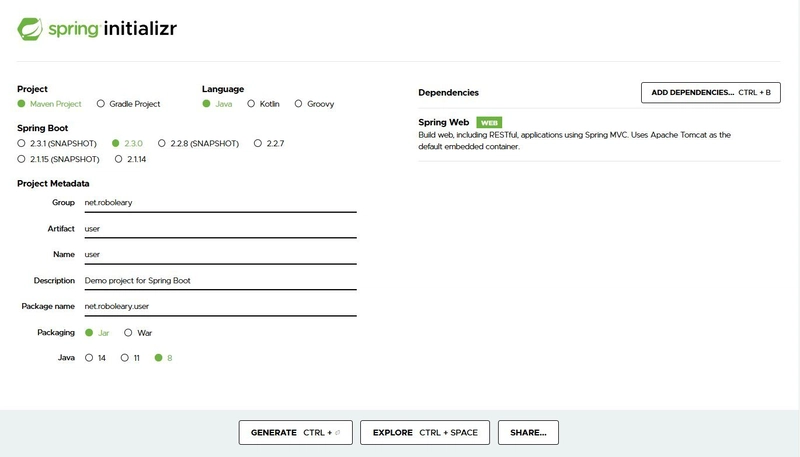Edit the Package name field

tap(220, 307)
